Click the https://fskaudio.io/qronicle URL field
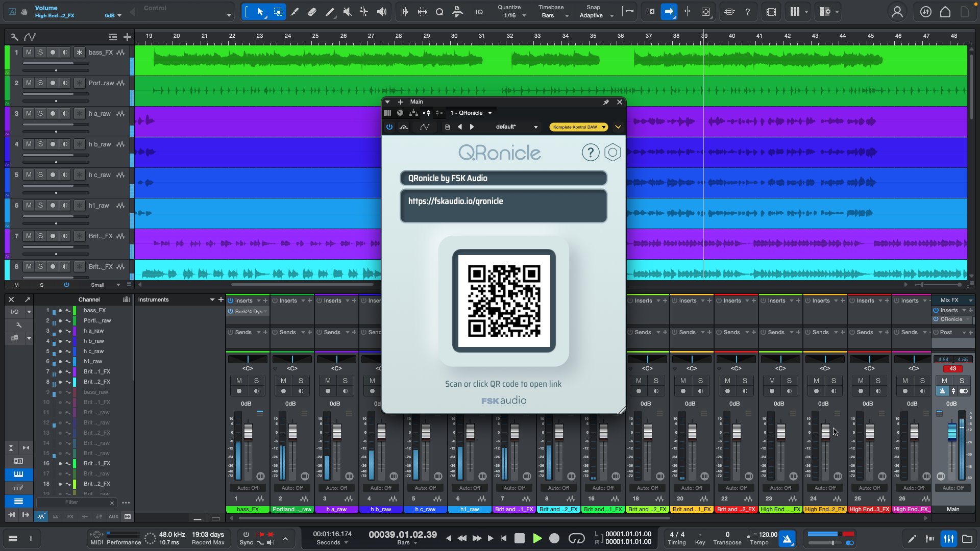The image size is (980, 551). 504,206
